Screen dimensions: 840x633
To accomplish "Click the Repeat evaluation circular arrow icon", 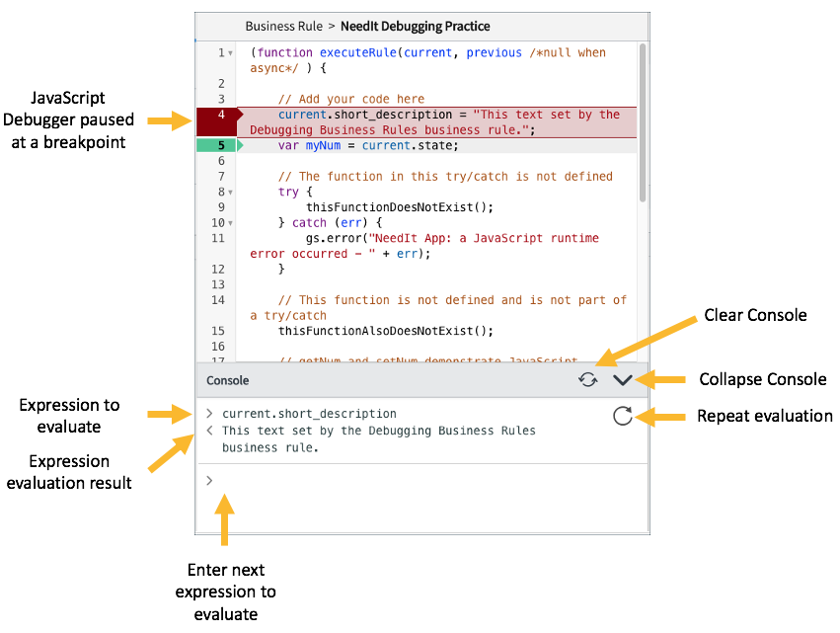I will (622, 417).
